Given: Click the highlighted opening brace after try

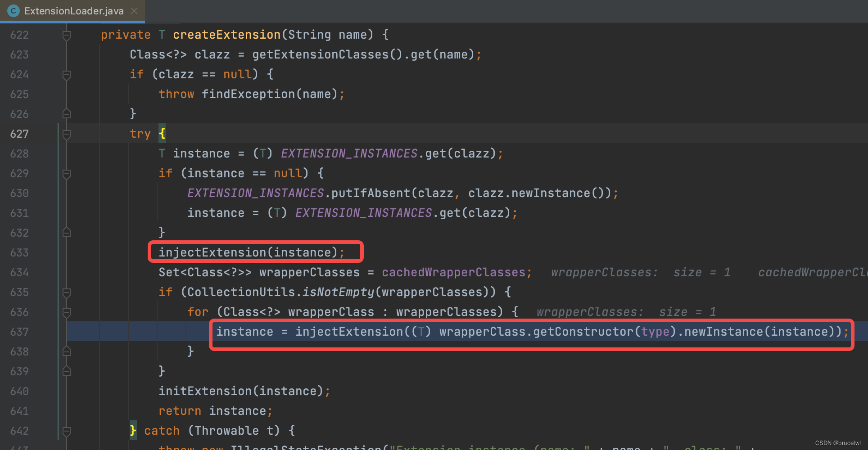Looking at the screenshot, I should tap(162, 134).
